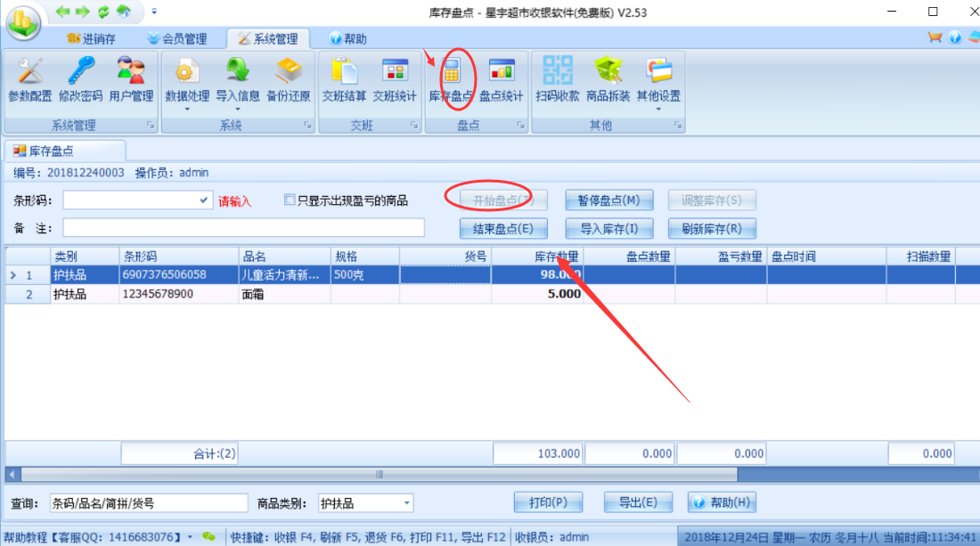This screenshot has width=980, height=546.
Task: Open the 条形码 combo box dropdown
Action: click(x=204, y=201)
